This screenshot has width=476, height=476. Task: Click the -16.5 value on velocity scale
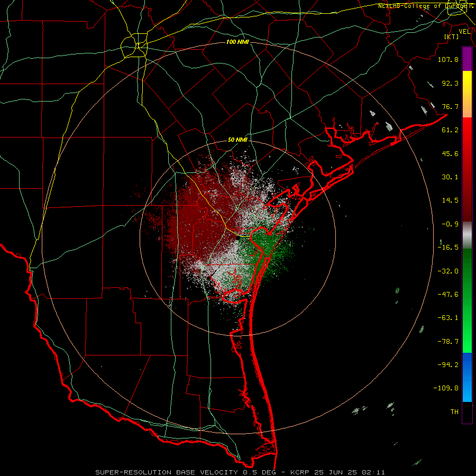448,248
